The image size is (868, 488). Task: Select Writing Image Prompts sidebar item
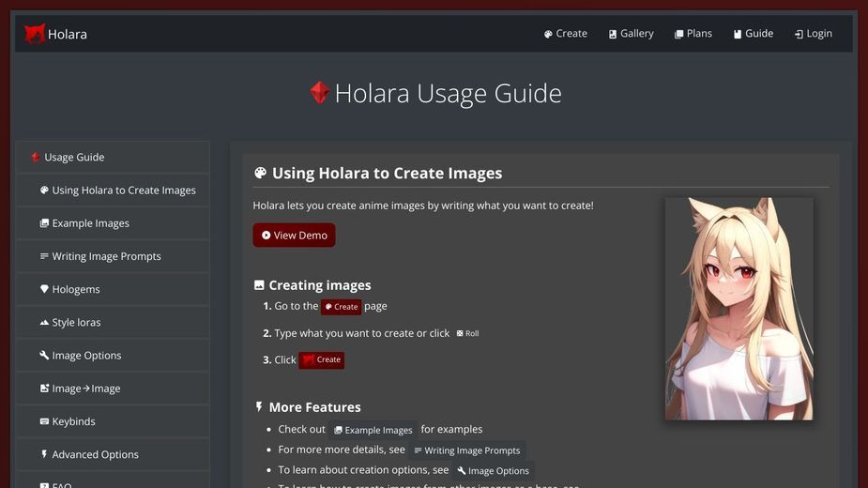click(x=113, y=256)
